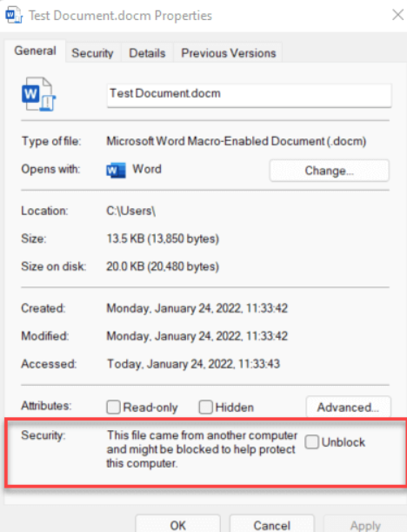
Task: Check the Unblock security checkbox
Action: click(311, 441)
